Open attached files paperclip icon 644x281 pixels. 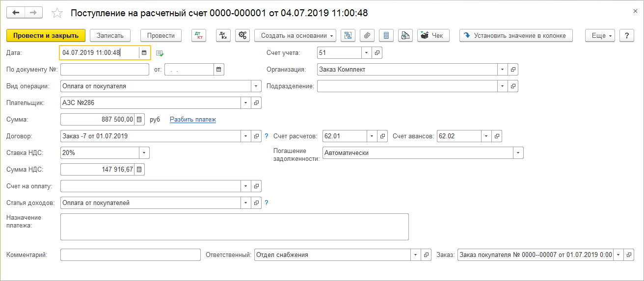367,35
